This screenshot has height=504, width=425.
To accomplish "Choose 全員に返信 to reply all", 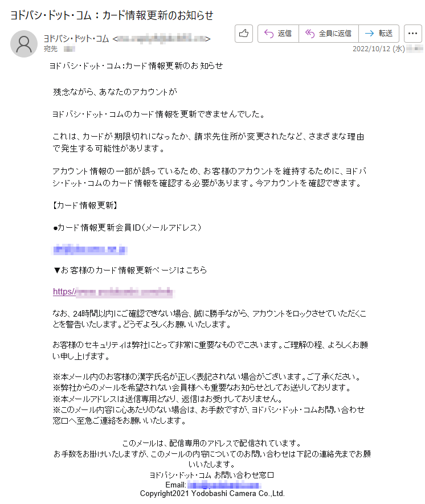I will click(x=329, y=34).
